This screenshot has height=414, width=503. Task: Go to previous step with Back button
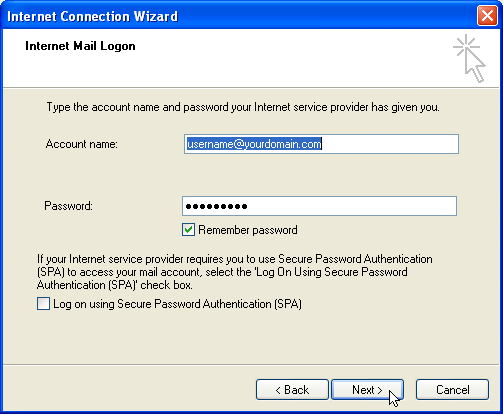click(292, 389)
